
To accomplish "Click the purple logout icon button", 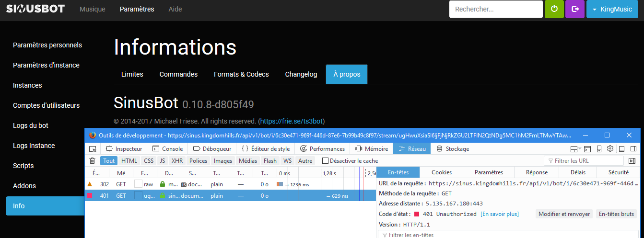I will point(575,9).
